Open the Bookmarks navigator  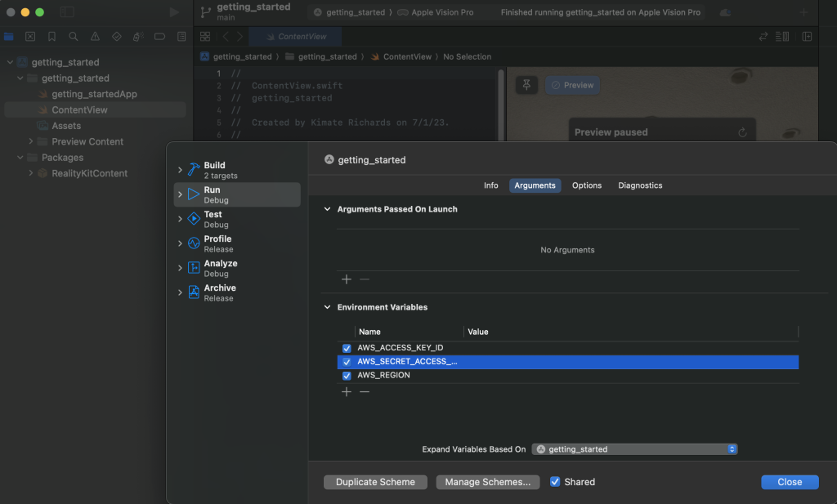[x=51, y=37]
